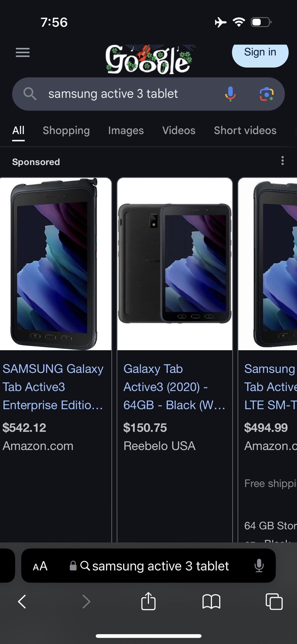
Task: Open Safari bookmarks book icon
Action: (x=211, y=601)
